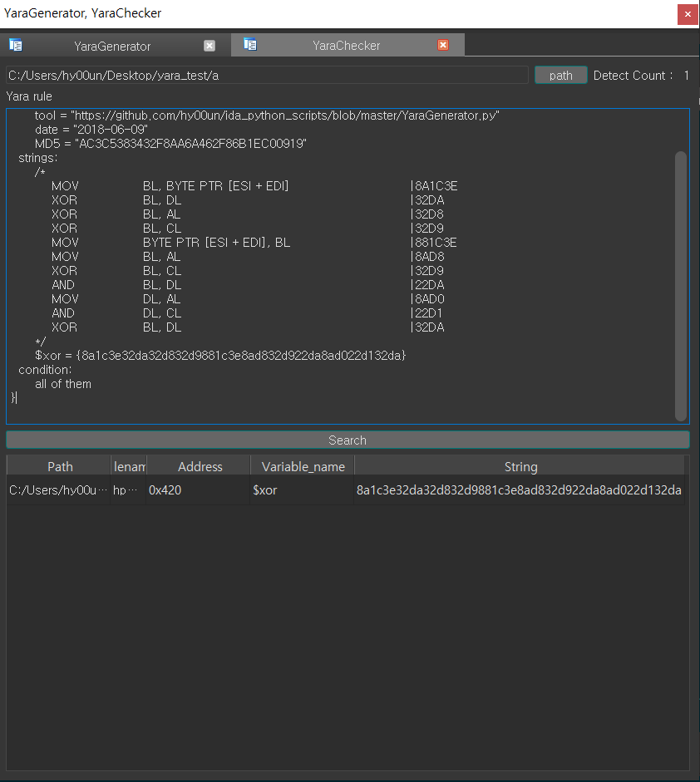
Task: Close the YaraGenerator tab
Action: tap(210, 46)
